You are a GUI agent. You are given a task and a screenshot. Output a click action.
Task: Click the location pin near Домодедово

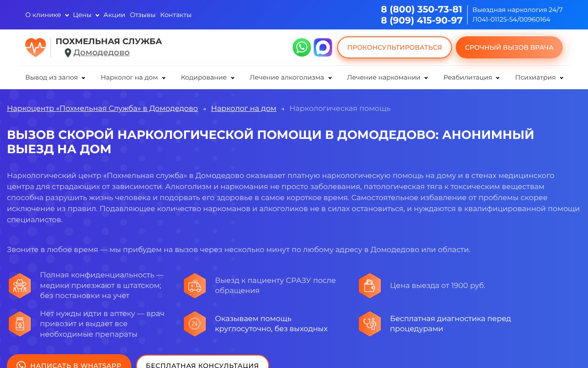pos(68,53)
